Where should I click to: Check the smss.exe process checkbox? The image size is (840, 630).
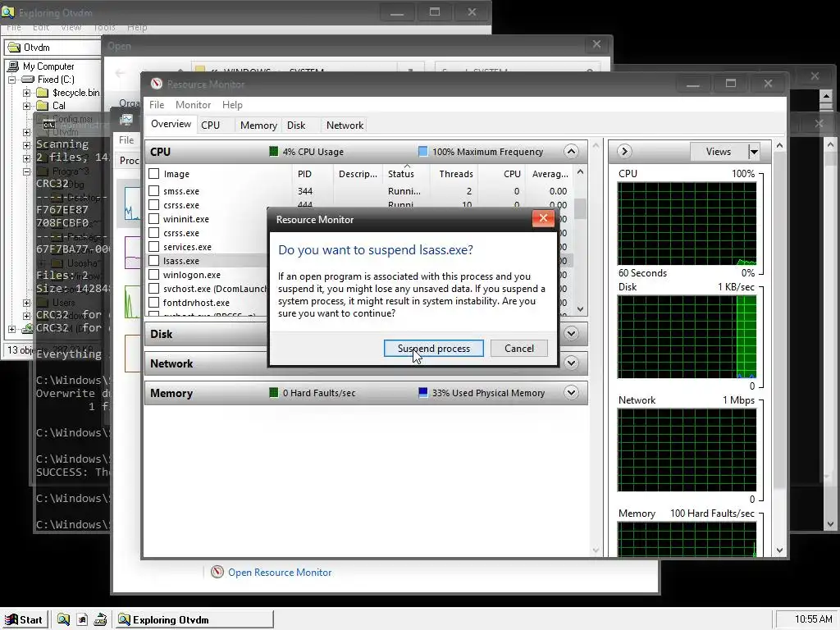[153, 190]
